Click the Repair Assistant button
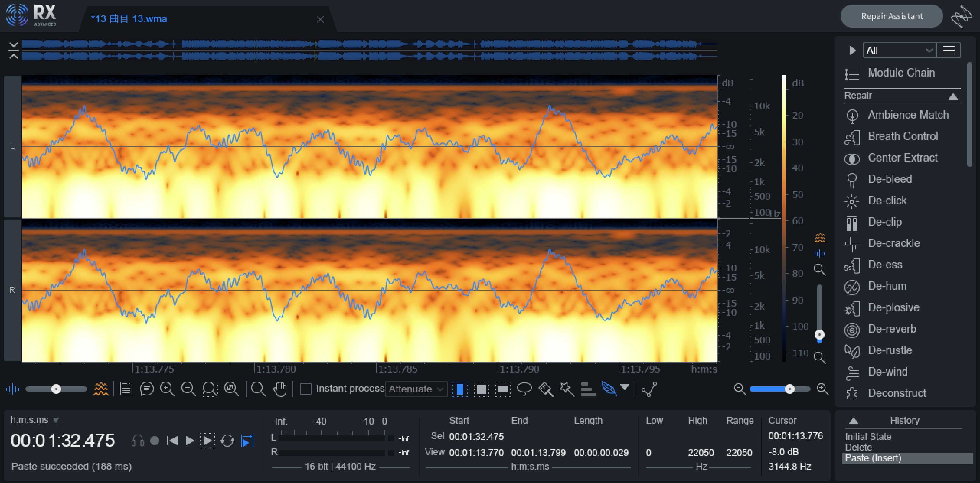Viewport: 980px width, 483px height. [x=891, y=16]
